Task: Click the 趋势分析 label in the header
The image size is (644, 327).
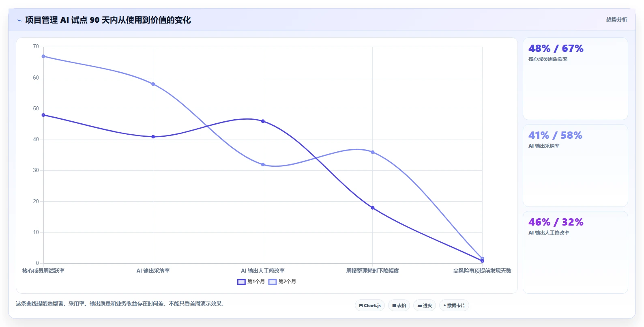Action: point(616,19)
